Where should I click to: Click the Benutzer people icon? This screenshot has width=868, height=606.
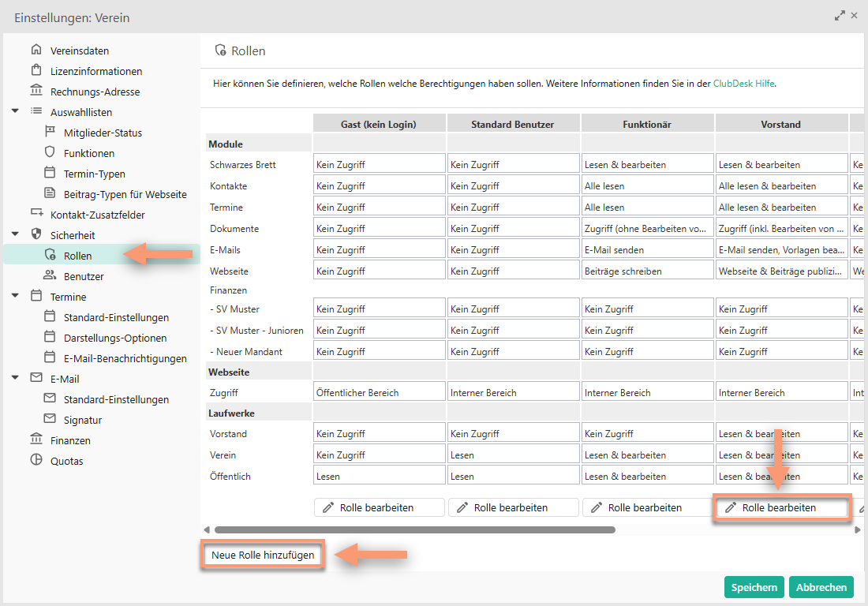click(x=50, y=275)
